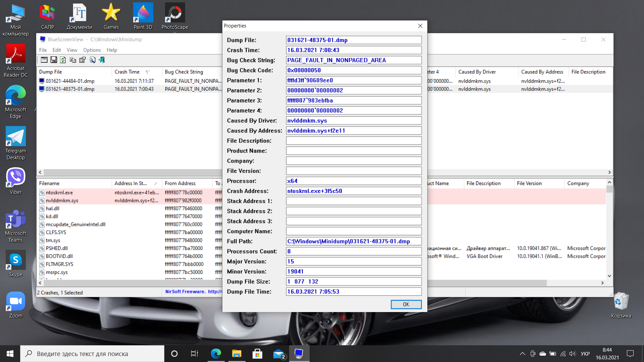
Task: Select FLTMGR.SYS row in module list
Action: 129,264
